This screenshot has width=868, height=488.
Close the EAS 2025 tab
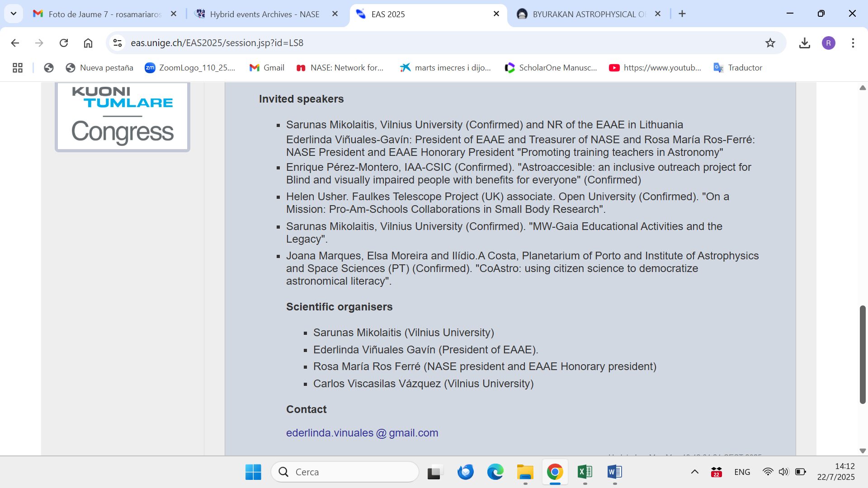pyautogui.click(x=496, y=14)
